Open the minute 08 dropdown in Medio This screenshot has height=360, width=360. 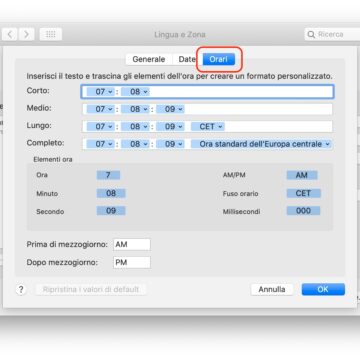(x=135, y=109)
